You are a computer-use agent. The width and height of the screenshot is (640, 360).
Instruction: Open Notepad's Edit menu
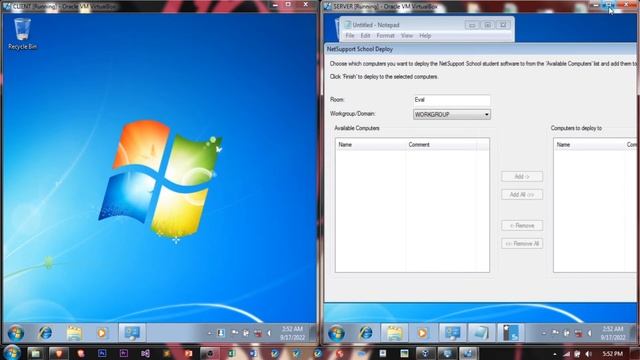point(365,36)
